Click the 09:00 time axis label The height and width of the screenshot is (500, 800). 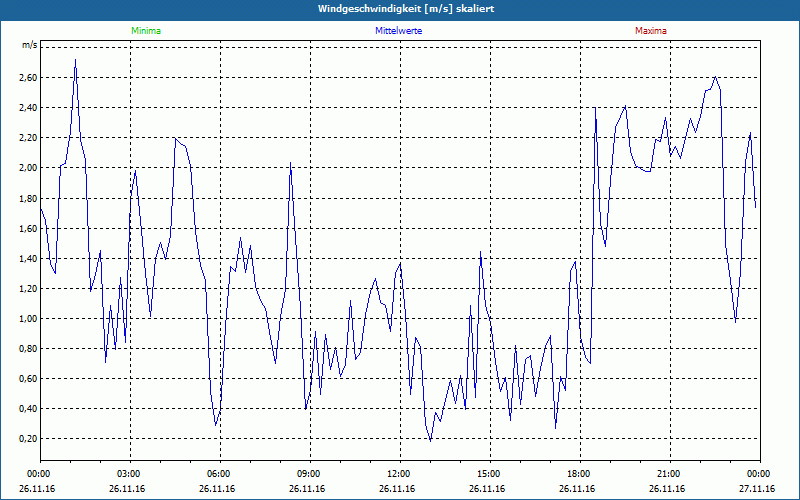pyautogui.click(x=310, y=474)
